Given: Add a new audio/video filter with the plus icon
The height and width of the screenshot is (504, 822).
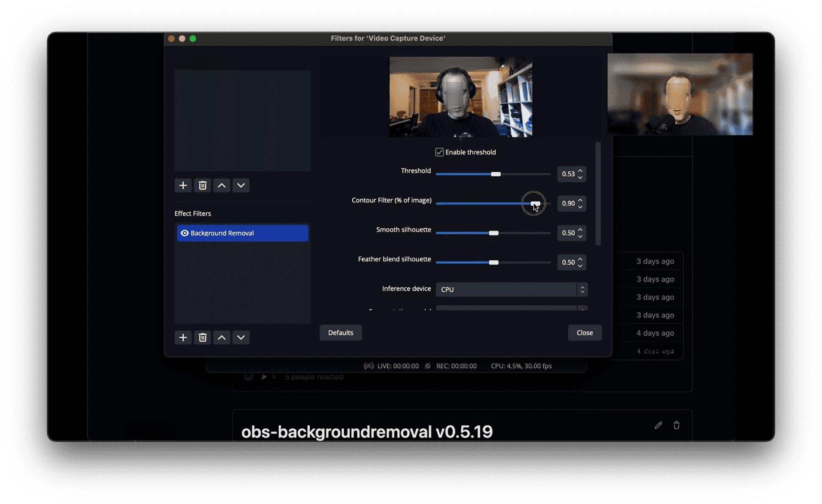Looking at the screenshot, I should pos(183,185).
